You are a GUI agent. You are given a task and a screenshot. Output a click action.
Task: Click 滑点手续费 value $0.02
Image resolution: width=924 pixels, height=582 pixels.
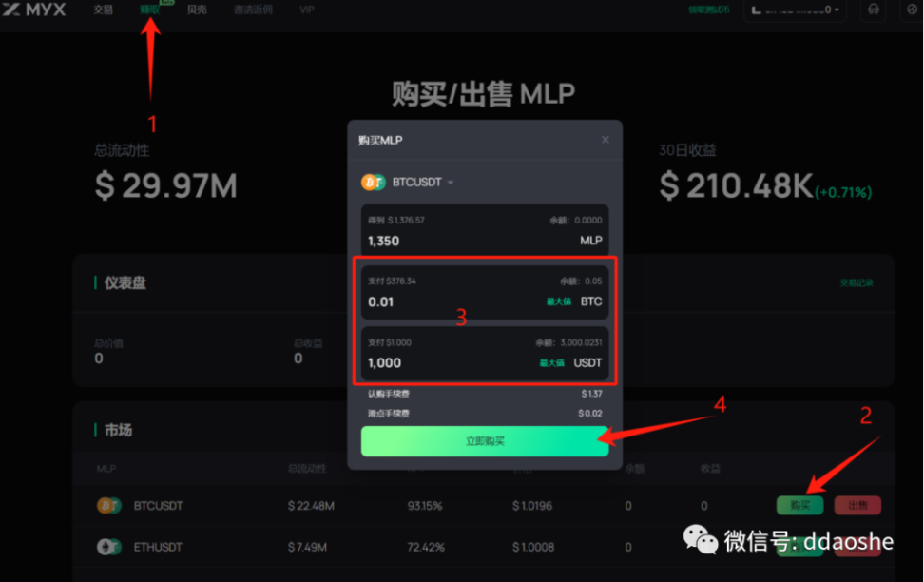pyautogui.click(x=590, y=414)
